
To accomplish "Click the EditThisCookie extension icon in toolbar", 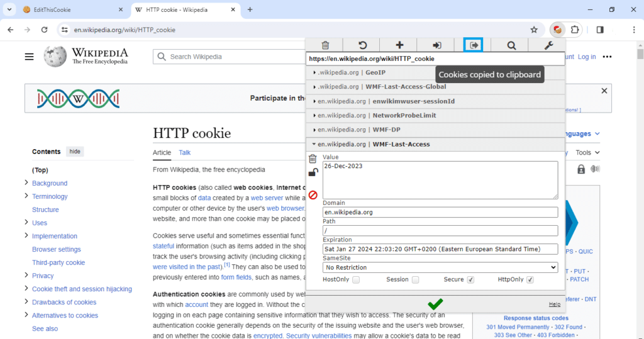I will click(557, 30).
